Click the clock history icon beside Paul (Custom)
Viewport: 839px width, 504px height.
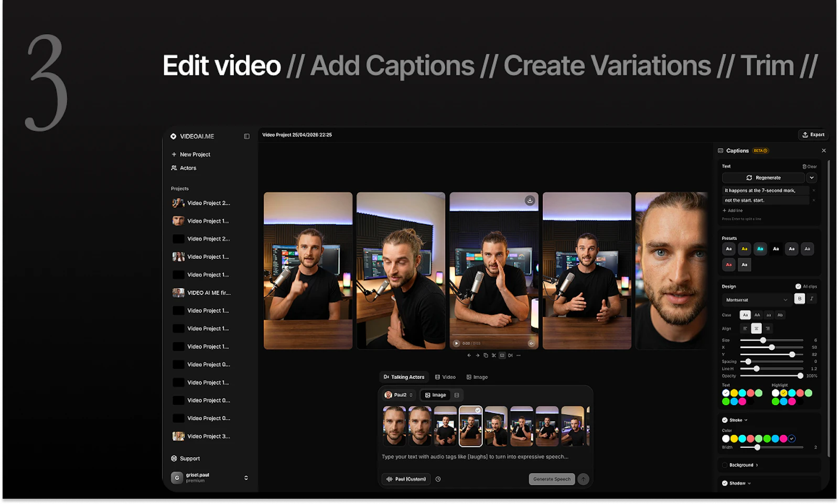point(438,479)
